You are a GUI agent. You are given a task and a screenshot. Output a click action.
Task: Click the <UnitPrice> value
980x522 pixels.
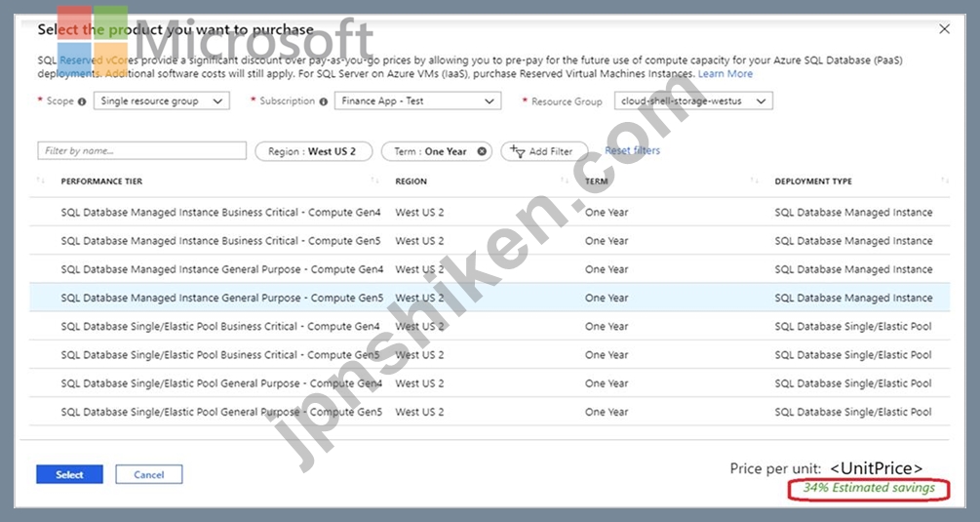tap(877, 468)
